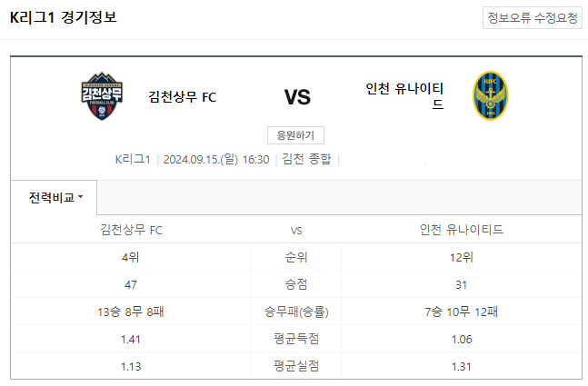Click the large VS text between teams
Screen dimensions: 588x386
(x=297, y=97)
